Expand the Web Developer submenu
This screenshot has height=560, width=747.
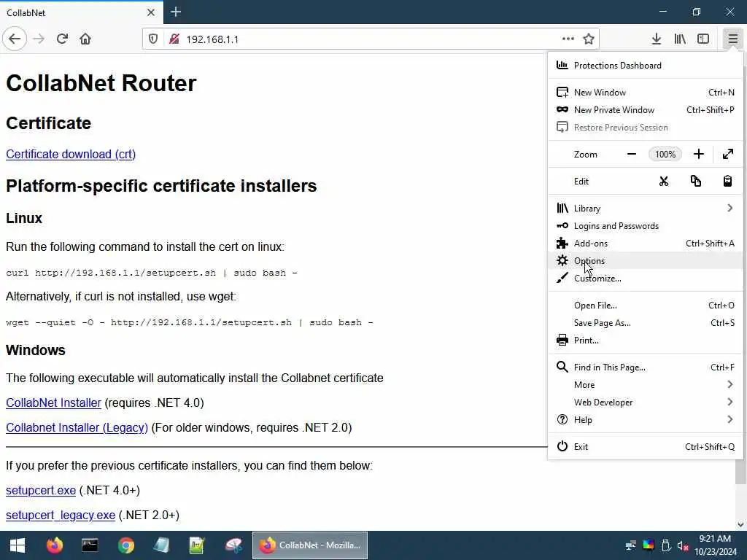tap(645, 402)
